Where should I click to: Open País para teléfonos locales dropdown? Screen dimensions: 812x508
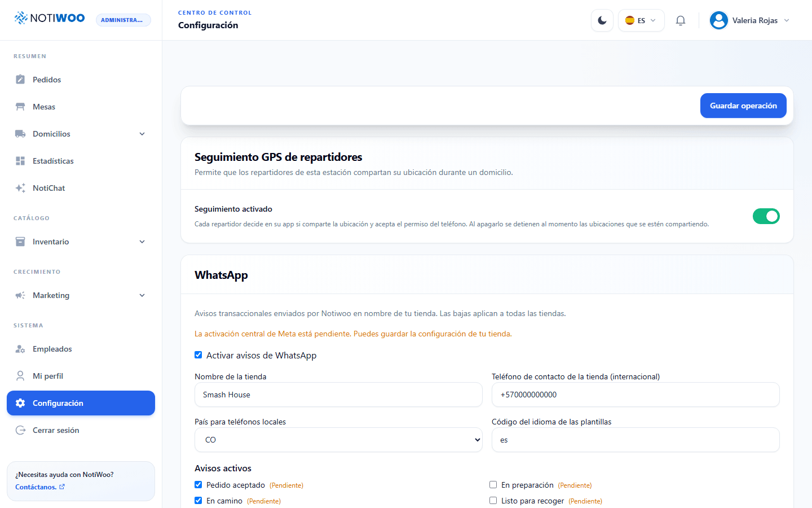point(338,440)
